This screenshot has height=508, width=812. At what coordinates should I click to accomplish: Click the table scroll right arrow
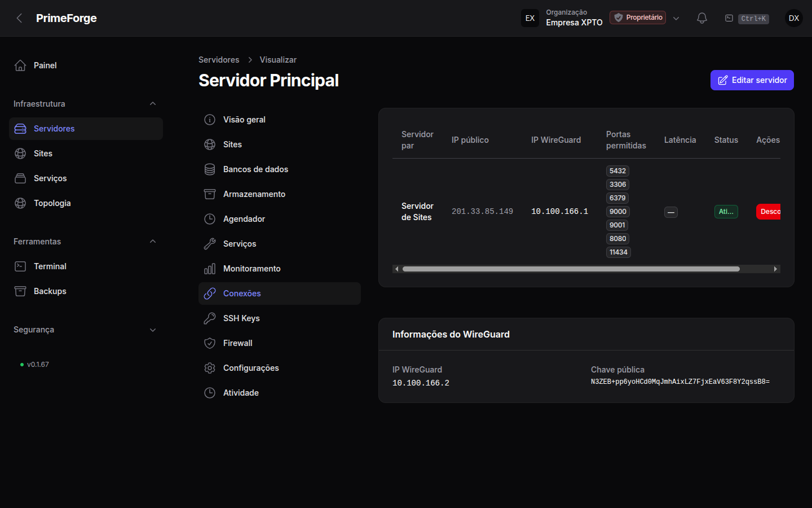(x=776, y=269)
